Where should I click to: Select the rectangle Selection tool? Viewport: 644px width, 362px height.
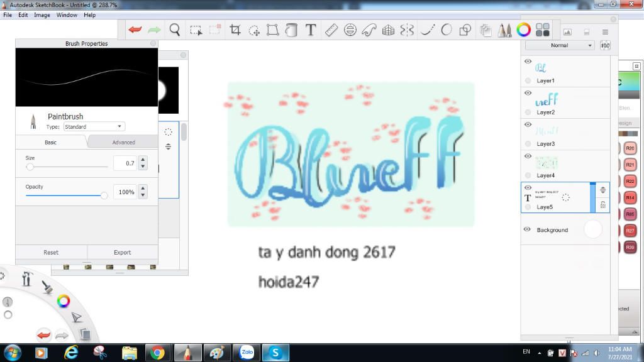pos(196,30)
